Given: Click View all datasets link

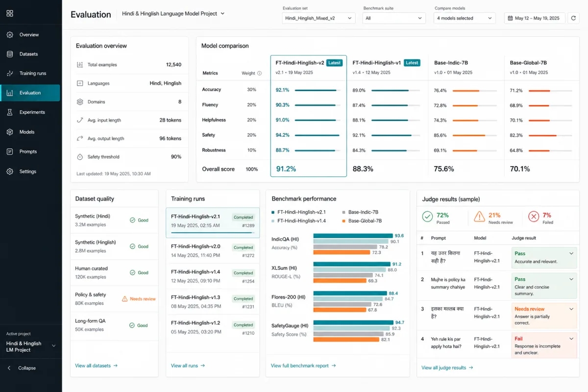Looking at the screenshot, I should point(96,366).
